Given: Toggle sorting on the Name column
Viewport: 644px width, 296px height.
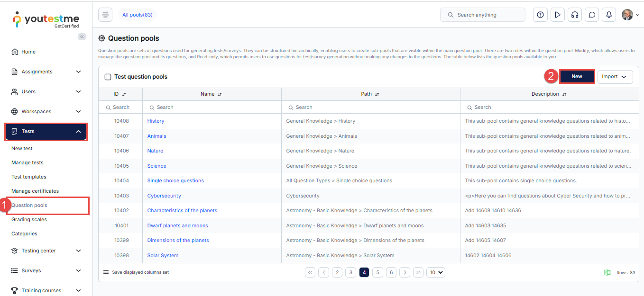Looking at the screenshot, I should pos(220,94).
